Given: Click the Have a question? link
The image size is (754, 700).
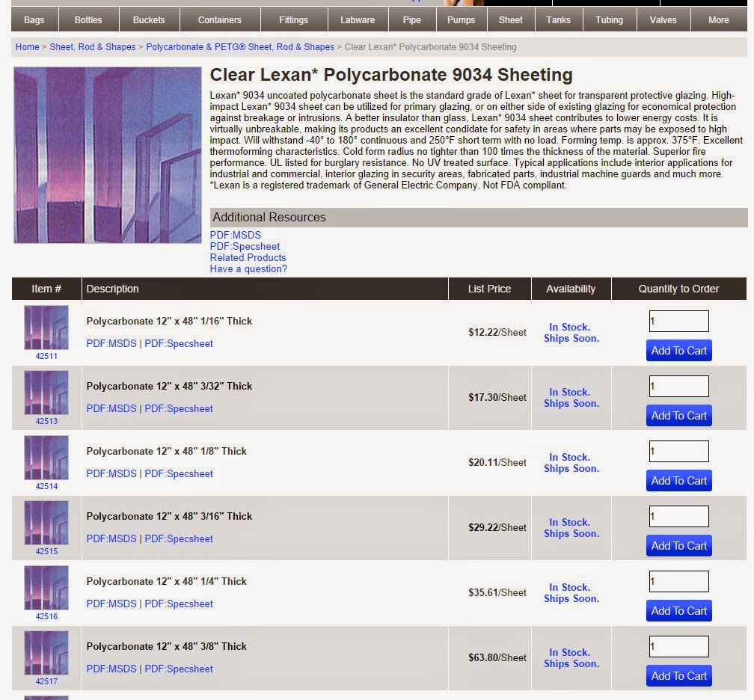Looking at the screenshot, I should click(x=248, y=268).
